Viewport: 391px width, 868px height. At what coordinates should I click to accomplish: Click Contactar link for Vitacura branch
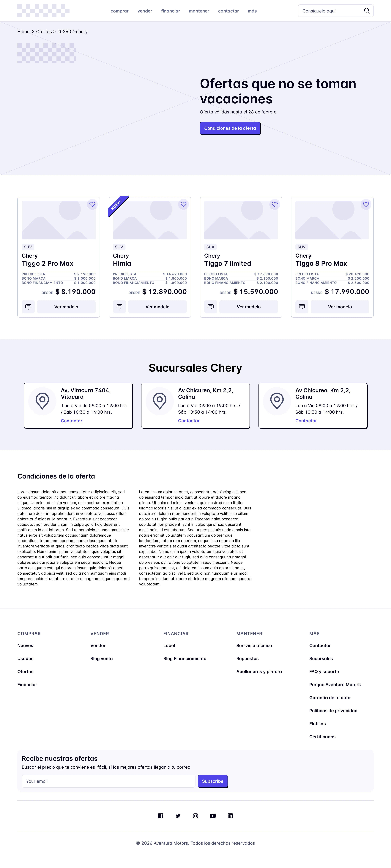point(71,421)
